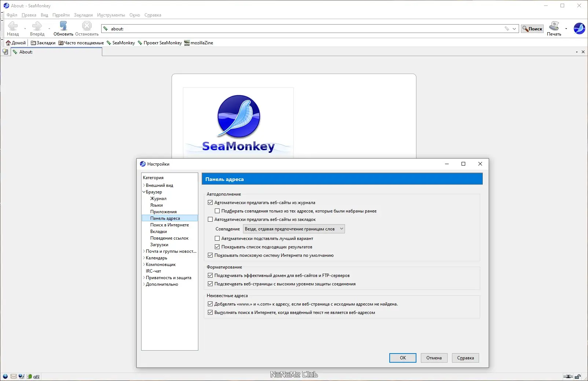Collapse Браузер category
The height and width of the screenshot is (381, 588).
coord(144,192)
